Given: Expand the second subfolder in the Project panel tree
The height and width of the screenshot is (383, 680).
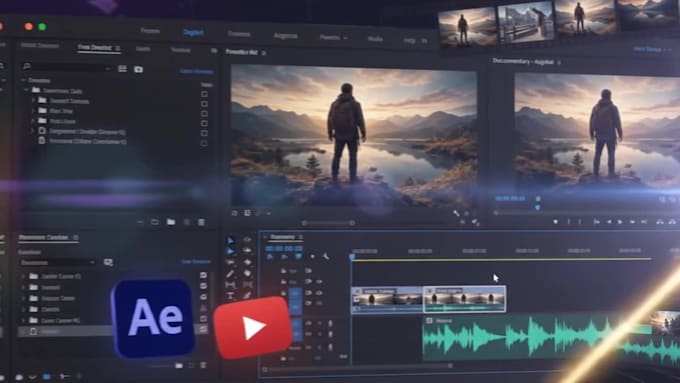Looking at the screenshot, I should click(33, 111).
